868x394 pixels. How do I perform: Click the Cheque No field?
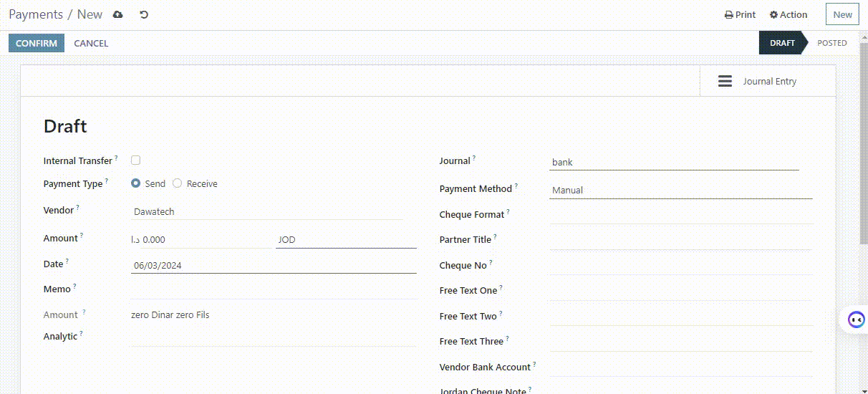[681, 266]
